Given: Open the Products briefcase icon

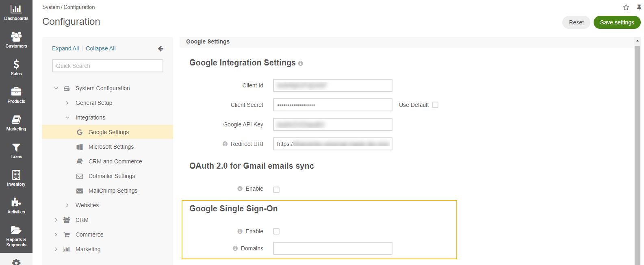Looking at the screenshot, I should (x=16, y=92).
